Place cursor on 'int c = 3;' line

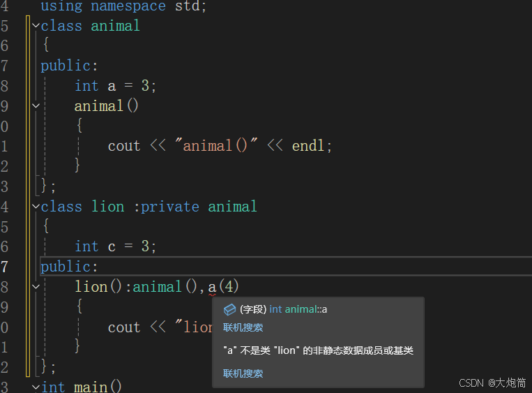(x=115, y=246)
